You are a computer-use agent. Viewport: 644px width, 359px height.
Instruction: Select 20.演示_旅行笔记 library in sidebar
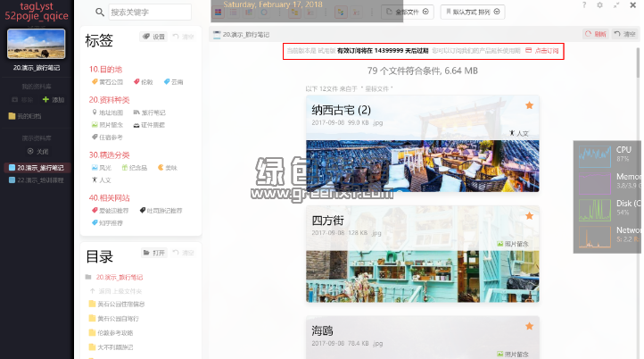37,168
